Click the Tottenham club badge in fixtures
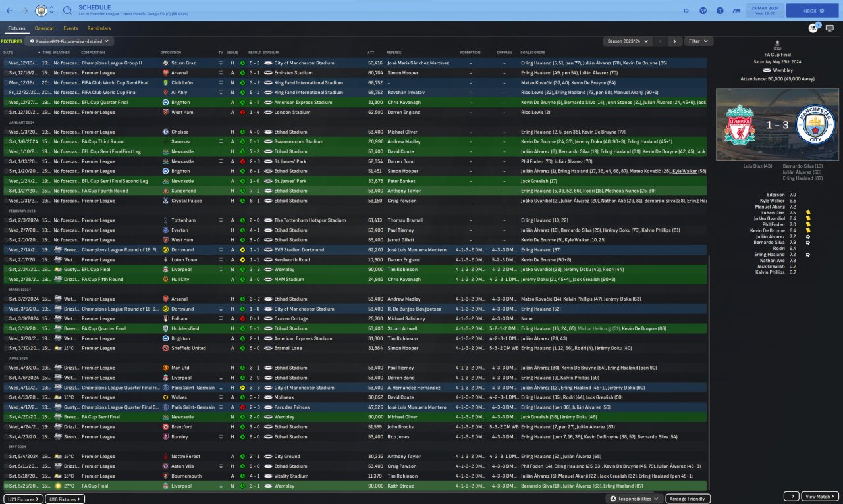843x504 pixels. pyautogui.click(x=165, y=220)
